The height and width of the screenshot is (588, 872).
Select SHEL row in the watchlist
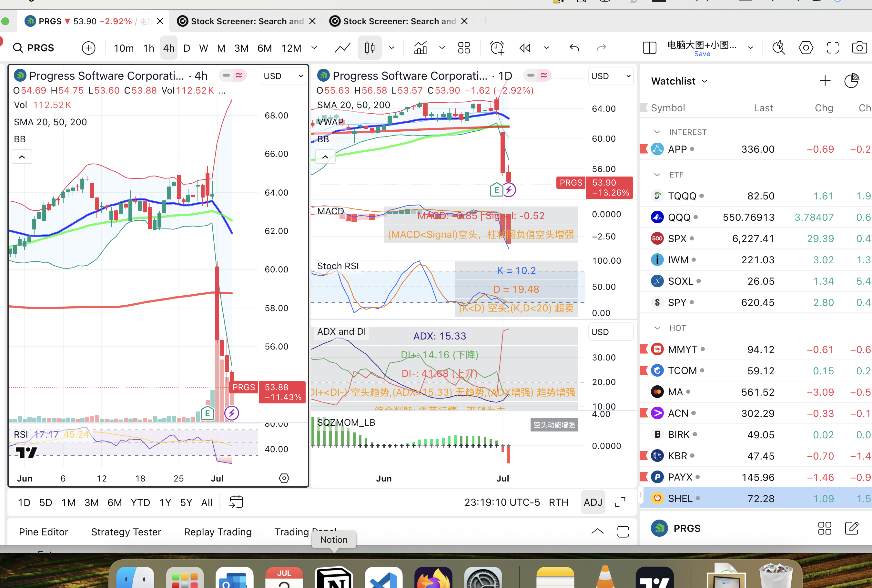[680, 498]
